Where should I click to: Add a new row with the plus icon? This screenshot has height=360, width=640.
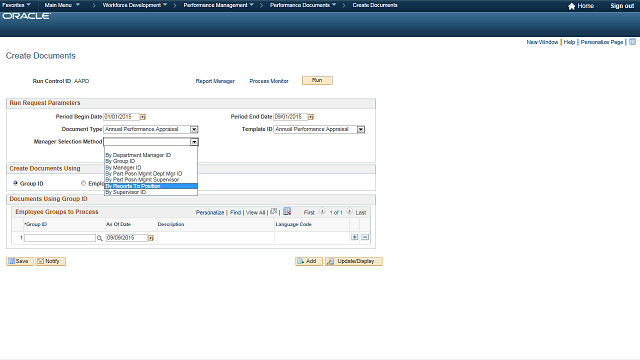(355, 237)
